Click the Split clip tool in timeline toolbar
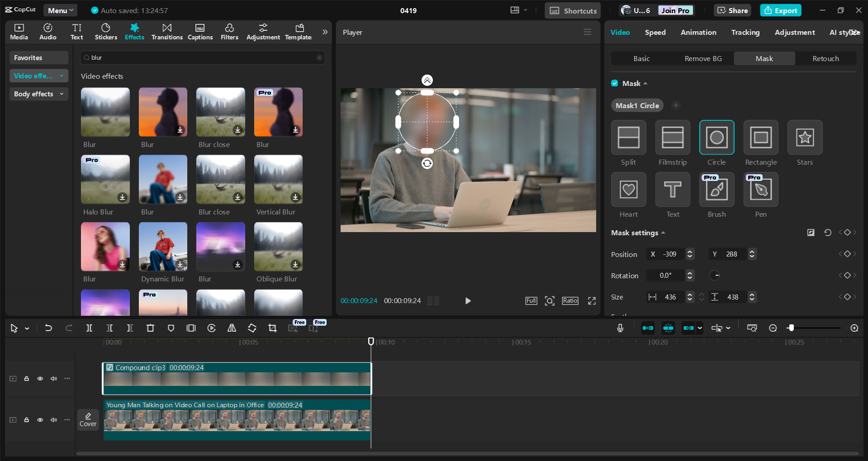Screen dimensions: 868x461 pyautogui.click(x=89, y=328)
